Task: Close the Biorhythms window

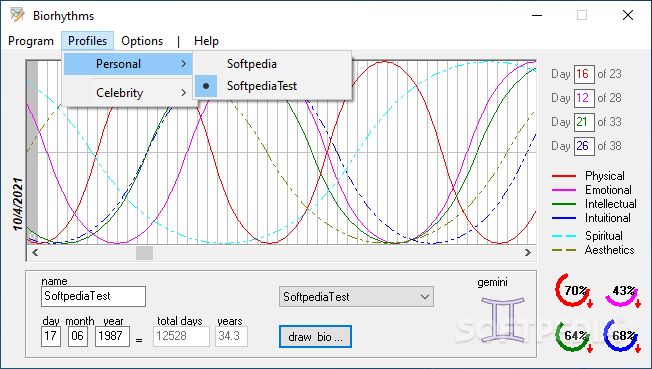Action: point(627,15)
